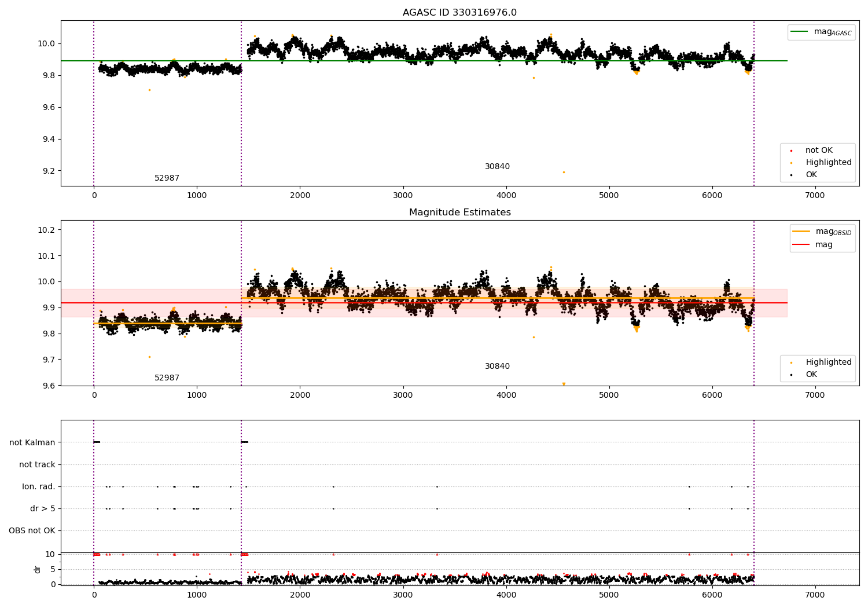Click 'Highlighted' legend entry in top plot
This screenshot has width=868, height=608.
[829, 163]
